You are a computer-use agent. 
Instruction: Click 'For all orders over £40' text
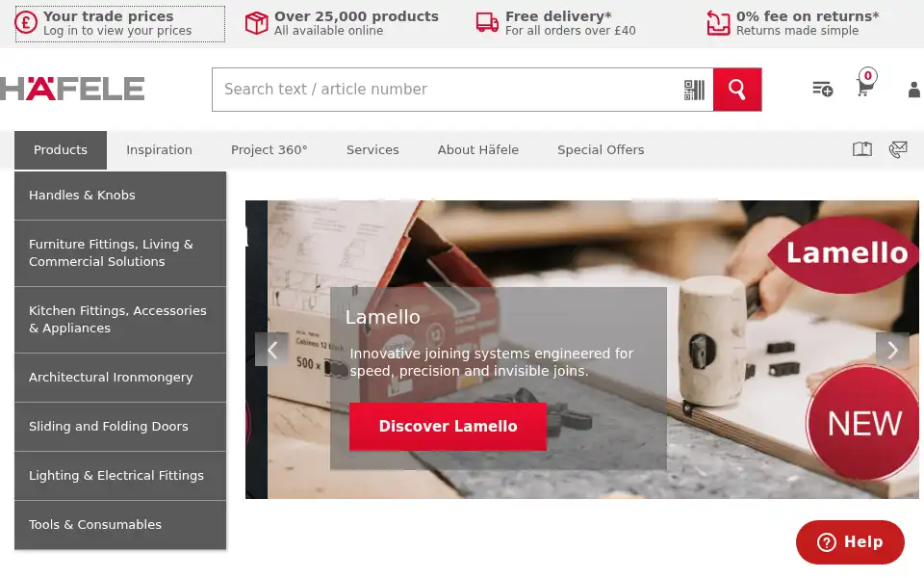point(571,31)
